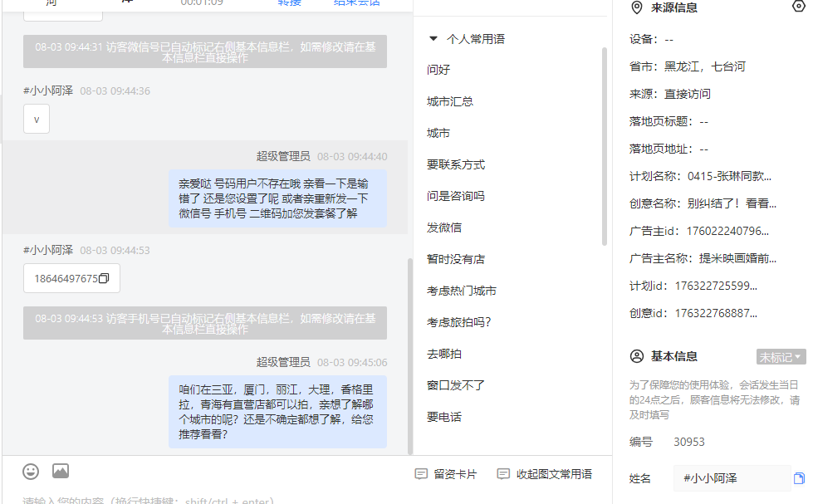Viewport: 813px width, 504px height.
Task: Click the admin reply starting 亲爱哒 号码用户不存在
Action: (x=277, y=198)
